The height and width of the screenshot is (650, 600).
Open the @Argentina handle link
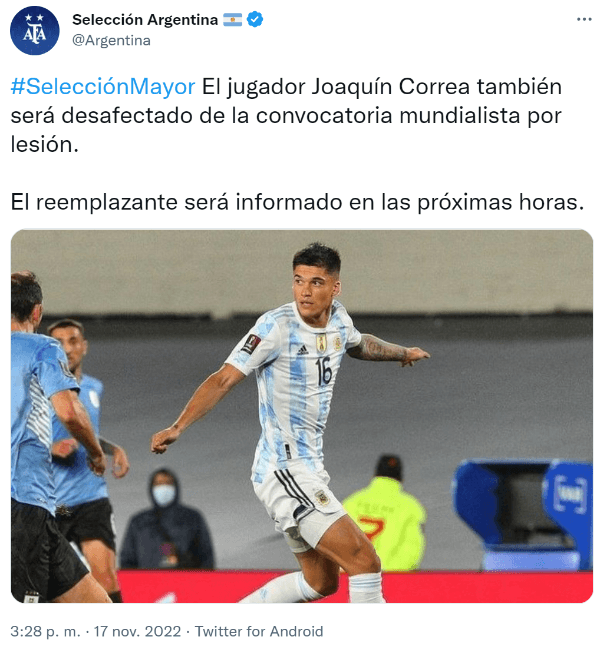[x=111, y=41]
